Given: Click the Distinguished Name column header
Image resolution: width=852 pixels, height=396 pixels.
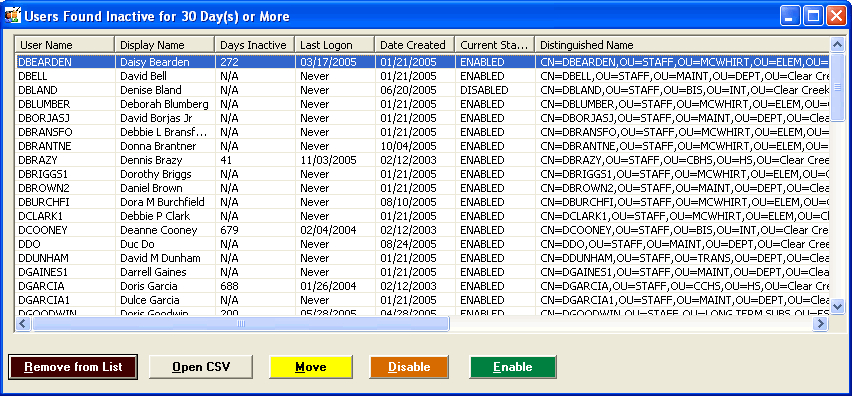Looking at the screenshot, I should click(682, 45).
